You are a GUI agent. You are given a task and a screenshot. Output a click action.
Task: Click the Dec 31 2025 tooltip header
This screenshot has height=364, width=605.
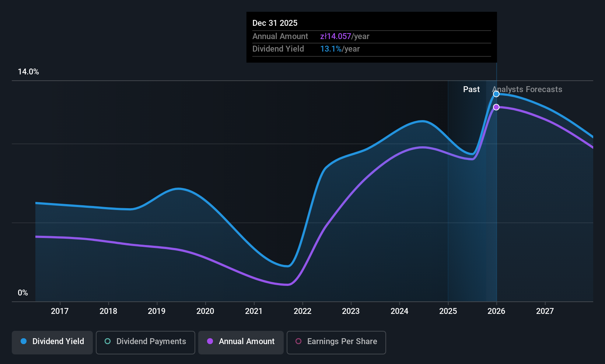(x=275, y=23)
